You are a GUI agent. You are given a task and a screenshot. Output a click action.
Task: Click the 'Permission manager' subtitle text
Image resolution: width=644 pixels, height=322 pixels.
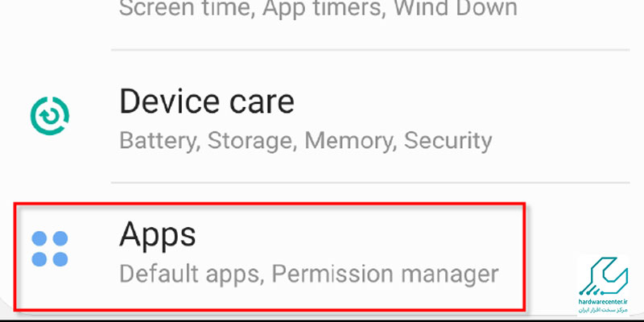tap(385, 274)
